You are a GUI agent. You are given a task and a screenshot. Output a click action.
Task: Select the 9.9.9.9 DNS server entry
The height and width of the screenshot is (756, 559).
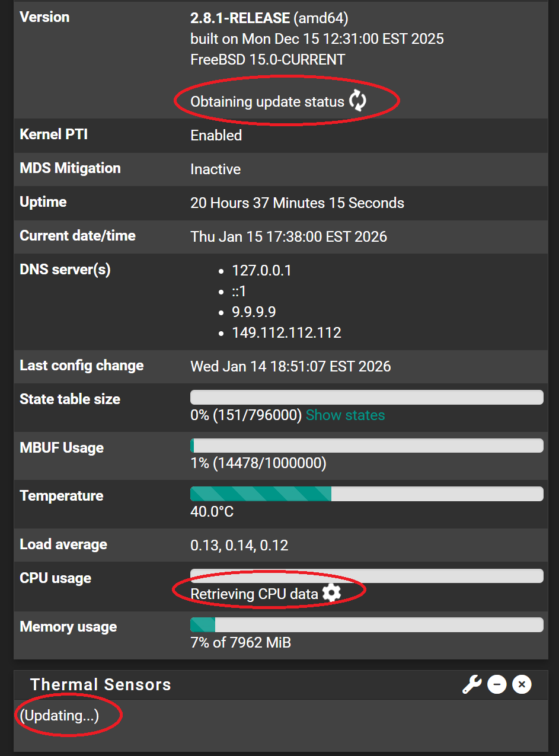[x=254, y=312]
